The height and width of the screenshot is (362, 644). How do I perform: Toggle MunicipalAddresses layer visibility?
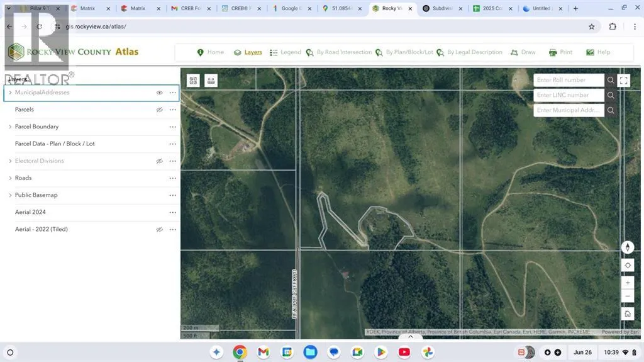click(x=159, y=93)
